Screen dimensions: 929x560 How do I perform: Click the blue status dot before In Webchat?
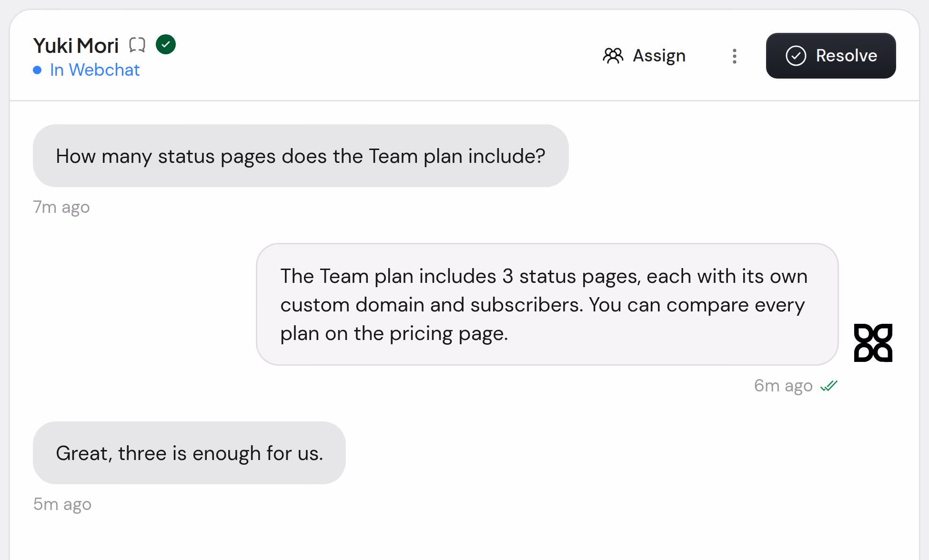tap(37, 70)
